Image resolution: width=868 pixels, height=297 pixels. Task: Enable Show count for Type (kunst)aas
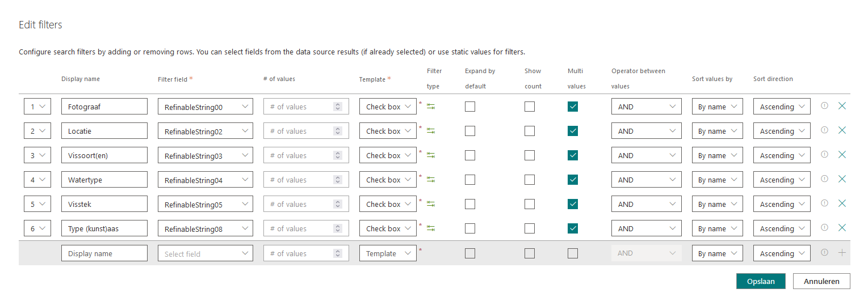[530, 228]
